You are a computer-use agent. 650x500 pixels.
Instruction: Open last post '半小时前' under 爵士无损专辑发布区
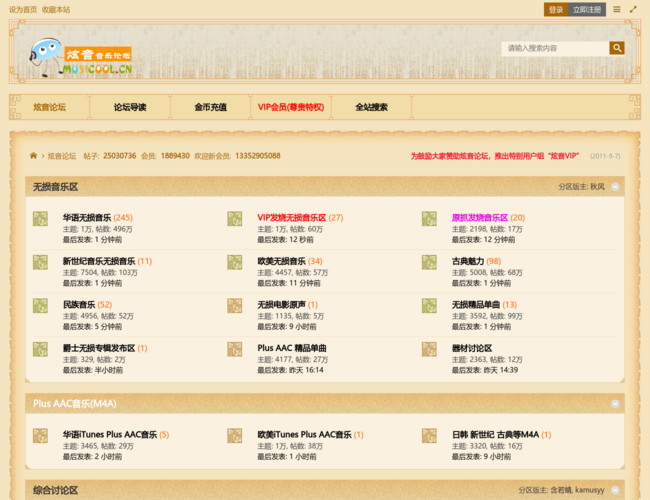(109, 370)
